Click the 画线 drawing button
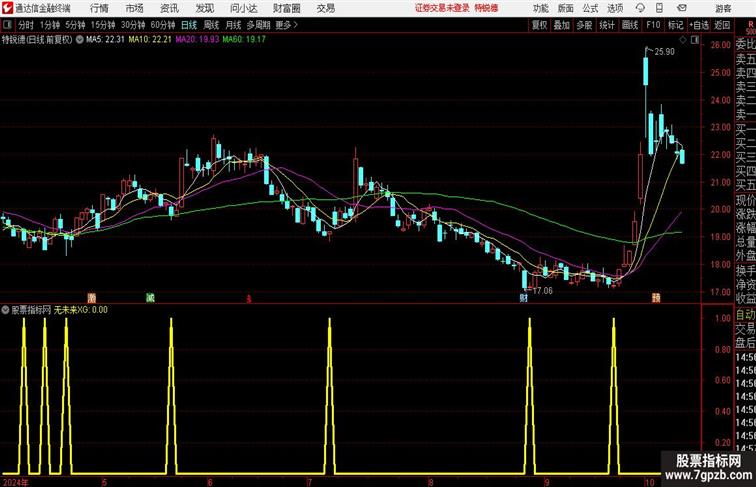 click(x=630, y=25)
